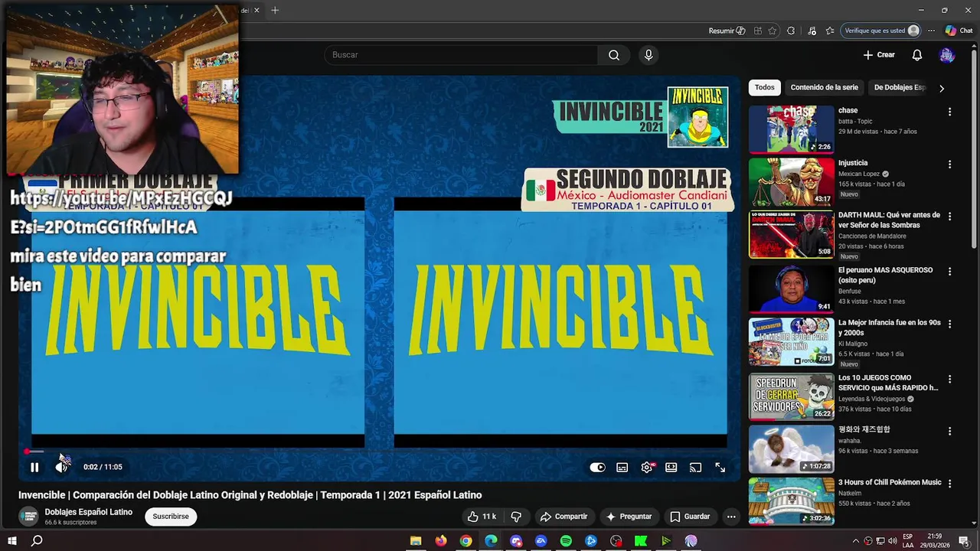Screen dimensions: 980x551
Task: Select De Doblajes Esp chip
Action: point(900,87)
